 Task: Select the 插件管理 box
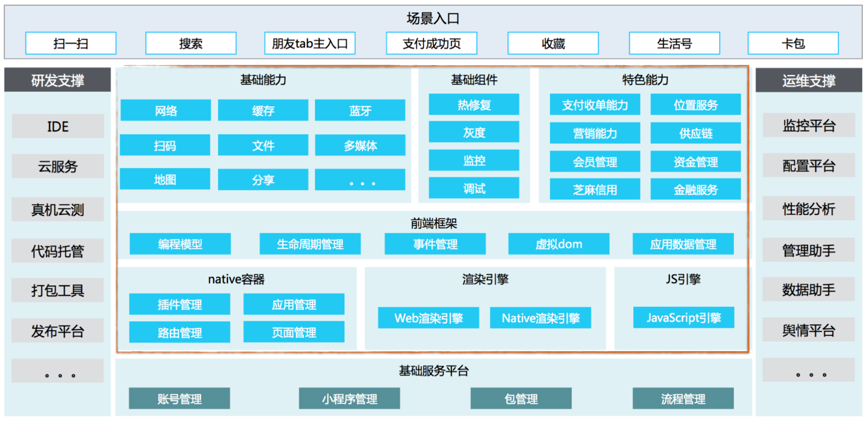180,305
